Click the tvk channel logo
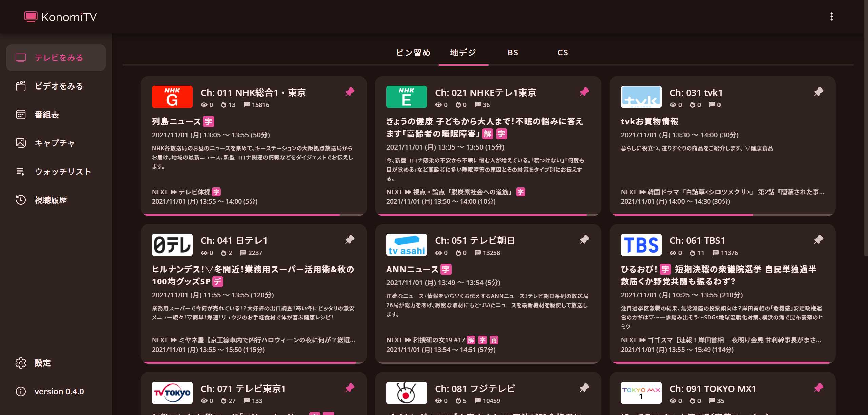Screen dimensions: 868x415 641,97
